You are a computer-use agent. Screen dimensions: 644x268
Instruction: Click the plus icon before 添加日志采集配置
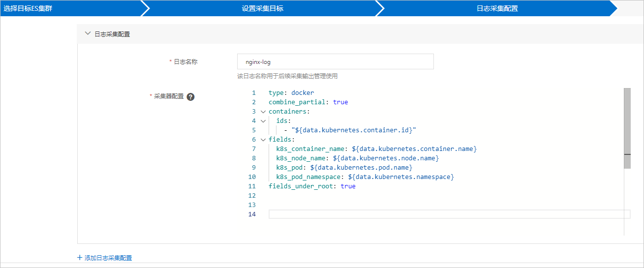[x=80, y=258]
